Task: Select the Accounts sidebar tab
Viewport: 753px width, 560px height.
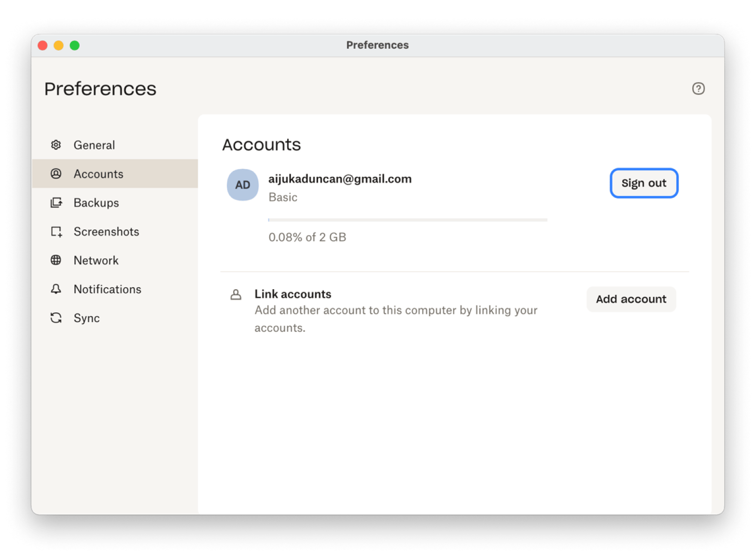Action: 98,174
